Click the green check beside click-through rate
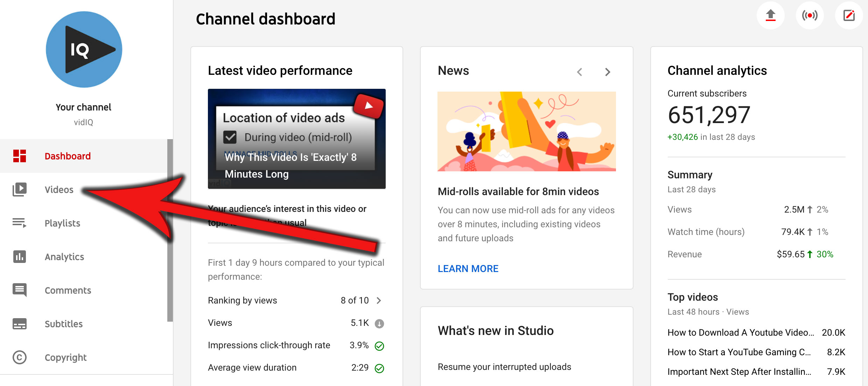 (x=379, y=346)
